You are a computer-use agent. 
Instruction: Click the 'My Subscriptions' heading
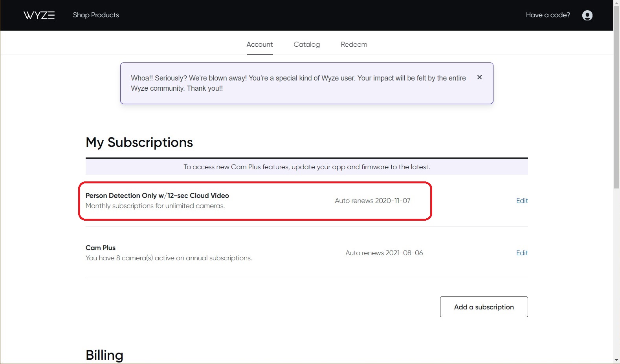pyautogui.click(x=139, y=142)
